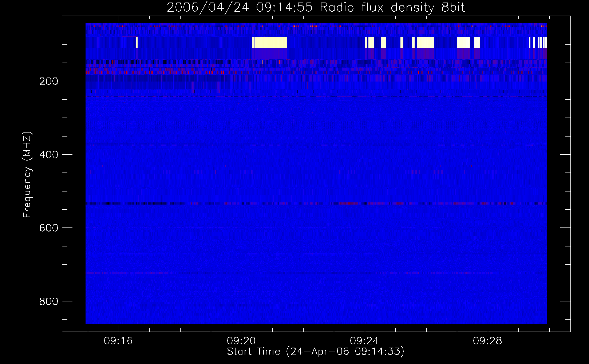Viewport: 589px width, 364px height.
Task: Click the wide bright burst after 09:20
Action: [x=270, y=43]
